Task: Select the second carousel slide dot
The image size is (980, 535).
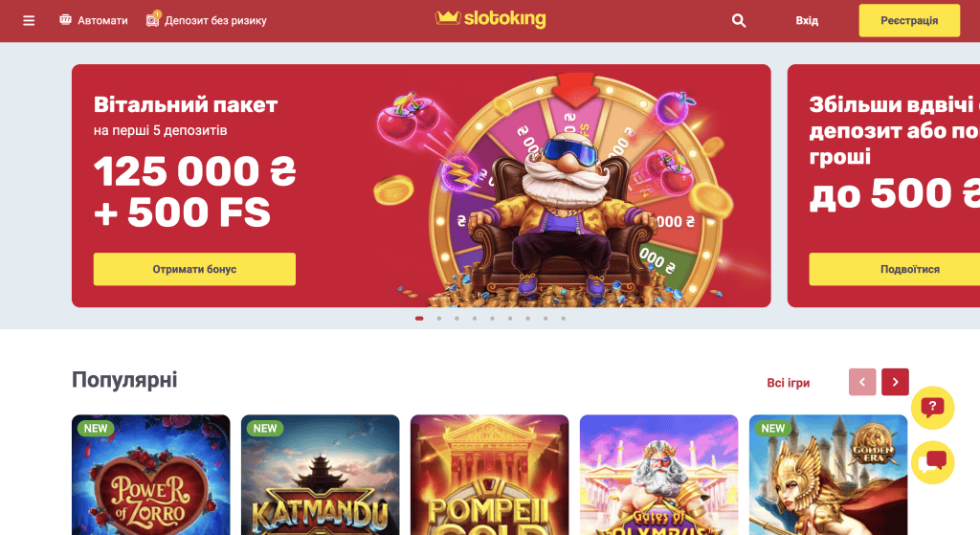Action: pos(438,319)
